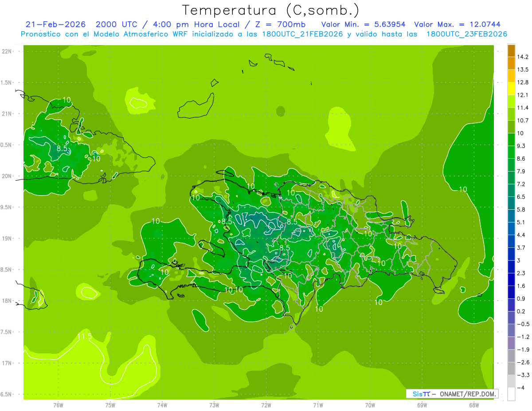Viewport: 532px width, 411px height.
Task: Pick the yellow swatch between 12.1 and 12.8
Action: tap(511, 89)
